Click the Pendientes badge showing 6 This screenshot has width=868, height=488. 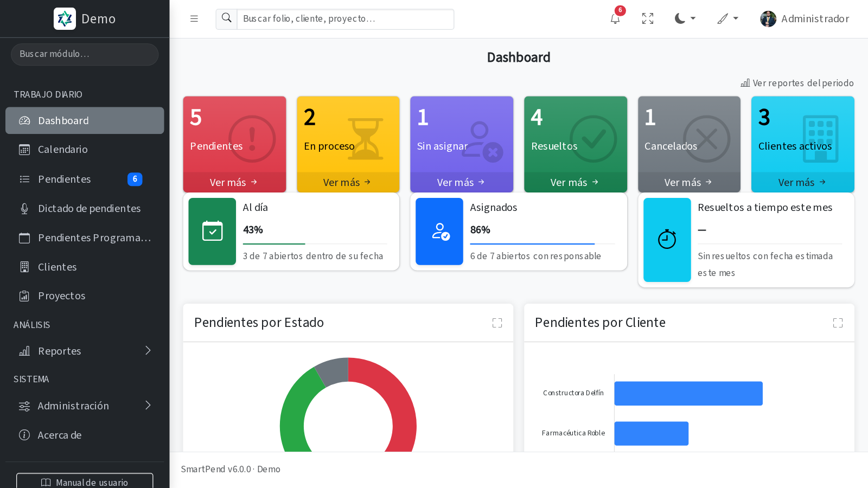click(x=135, y=179)
